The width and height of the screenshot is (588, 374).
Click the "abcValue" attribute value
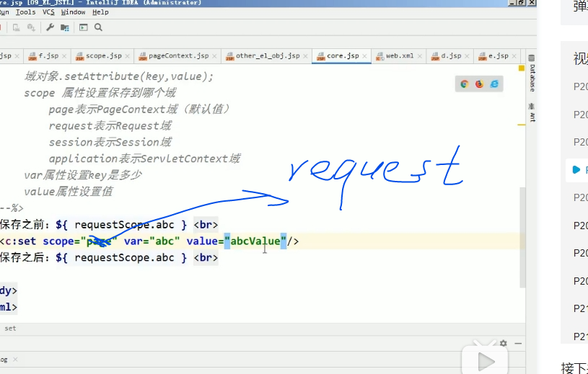click(255, 241)
